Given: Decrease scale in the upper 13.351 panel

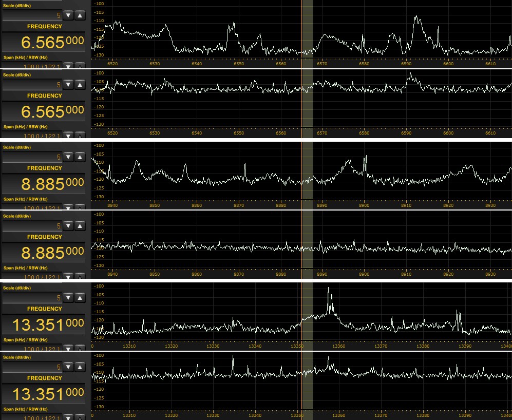Looking at the screenshot, I should click(69, 298).
